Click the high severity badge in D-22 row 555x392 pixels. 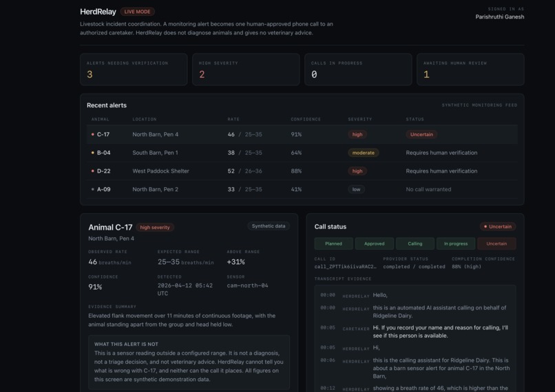click(357, 171)
